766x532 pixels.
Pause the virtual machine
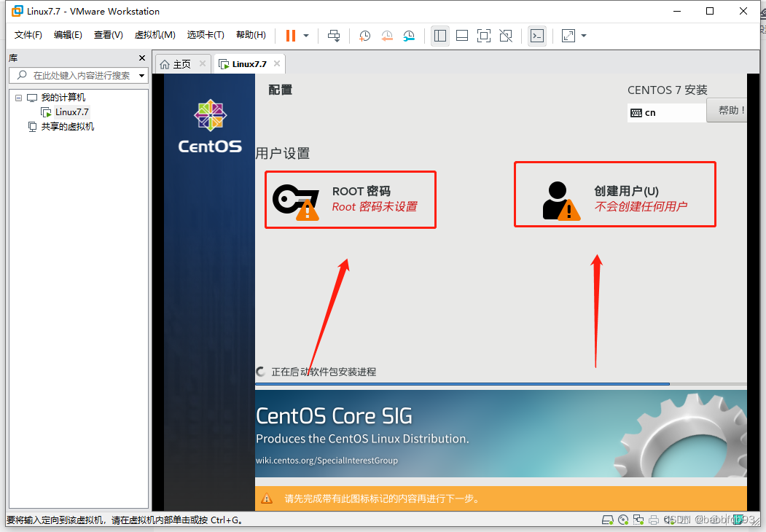pos(291,36)
